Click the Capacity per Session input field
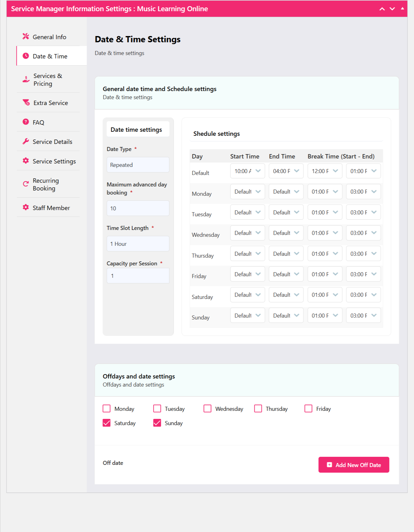414x532 pixels. (x=138, y=276)
